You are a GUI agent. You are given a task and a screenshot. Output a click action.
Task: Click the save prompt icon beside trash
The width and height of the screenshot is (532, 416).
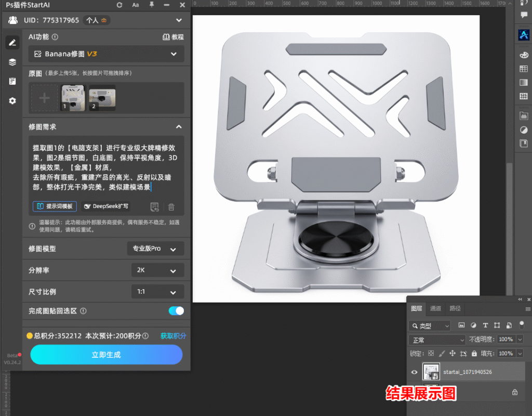coord(154,206)
